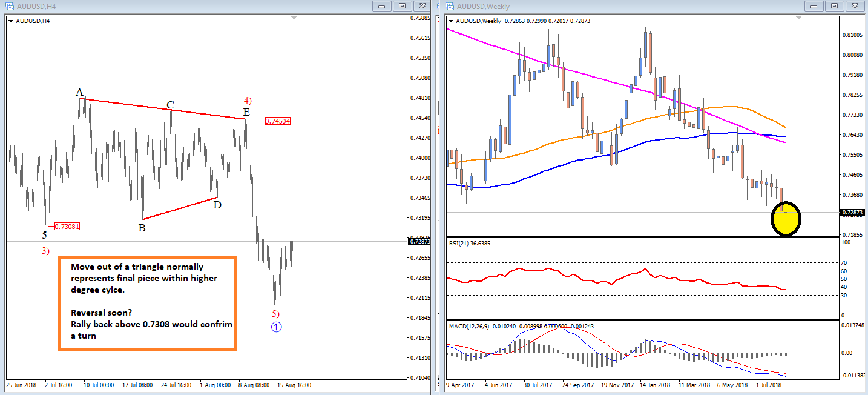Screen dimensions: 868x395
Task: Click the AUDUSD,H4 window chart icon
Action: [x=8, y=7]
